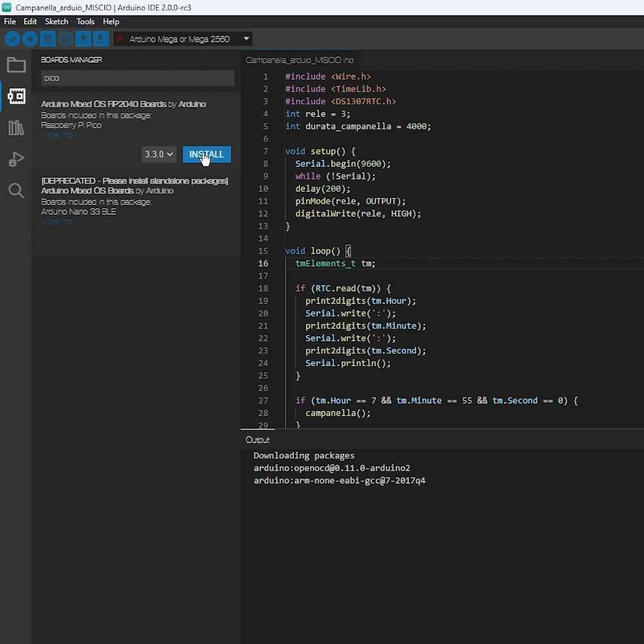Click the New sketch toolbar icon
Image resolution: width=644 pixels, height=644 pixels.
tap(48, 39)
